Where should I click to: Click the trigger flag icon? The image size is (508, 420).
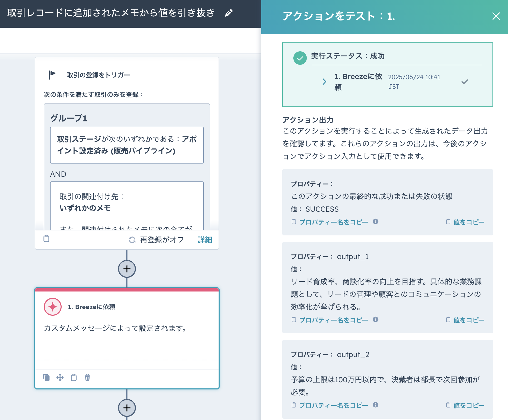pos(52,75)
